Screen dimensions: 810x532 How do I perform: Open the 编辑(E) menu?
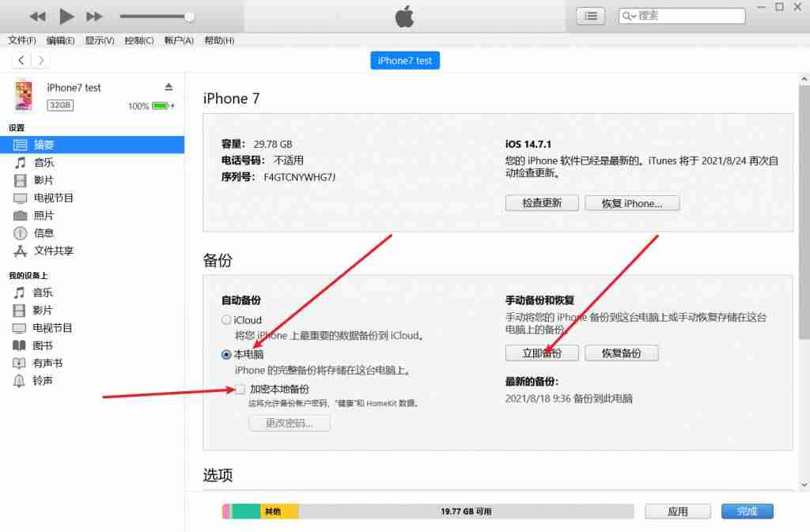coord(60,40)
